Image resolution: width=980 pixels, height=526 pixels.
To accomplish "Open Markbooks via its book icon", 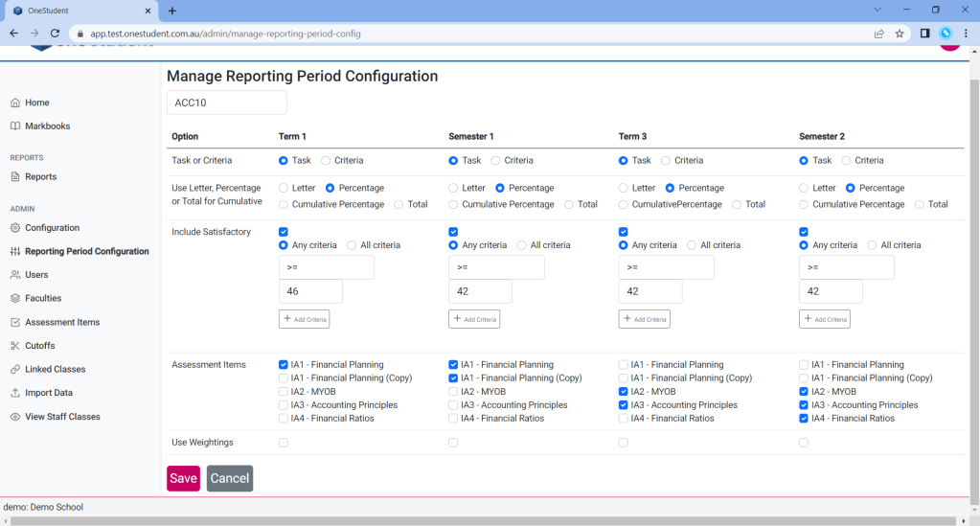I will click(x=15, y=126).
